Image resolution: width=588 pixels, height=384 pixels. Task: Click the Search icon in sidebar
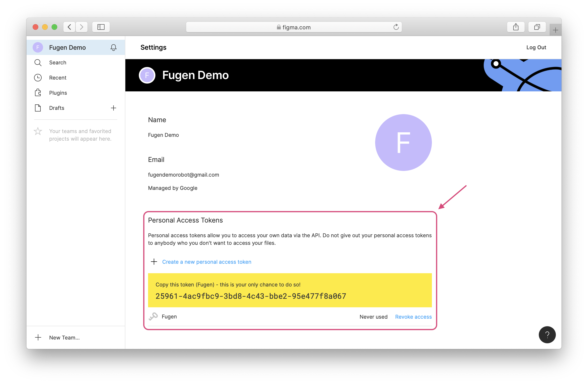tap(38, 62)
